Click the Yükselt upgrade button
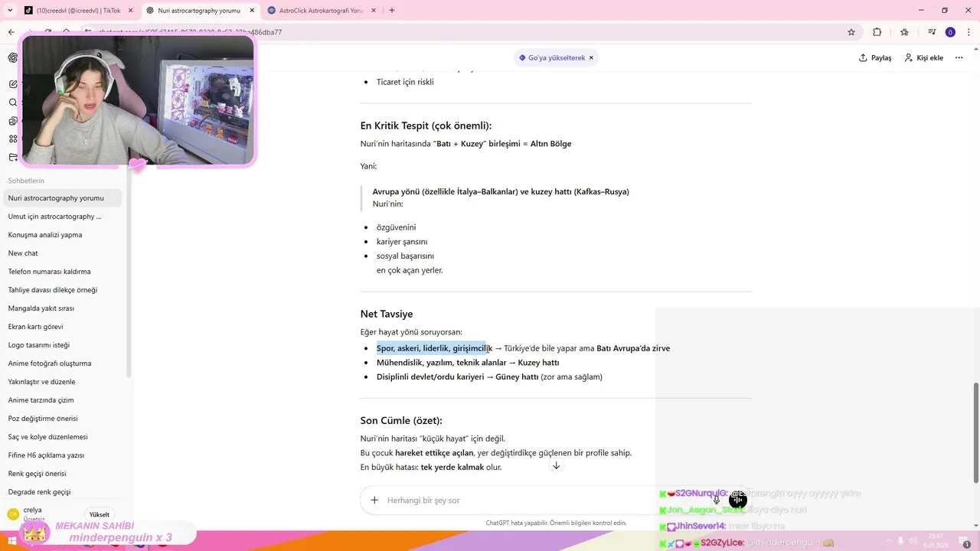 (x=100, y=514)
